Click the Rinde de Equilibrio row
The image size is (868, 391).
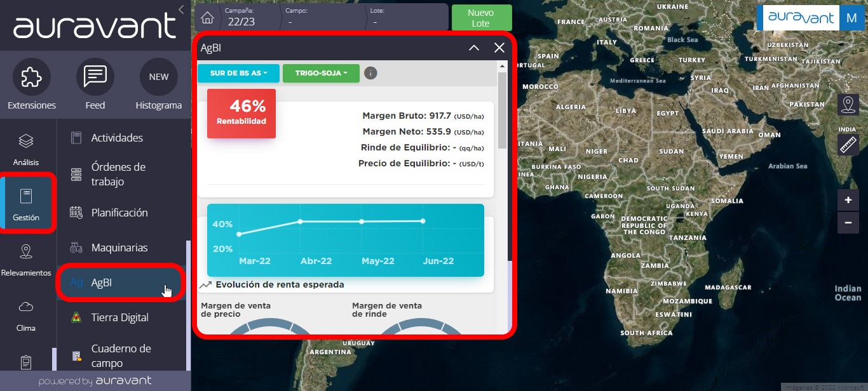click(422, 147)
